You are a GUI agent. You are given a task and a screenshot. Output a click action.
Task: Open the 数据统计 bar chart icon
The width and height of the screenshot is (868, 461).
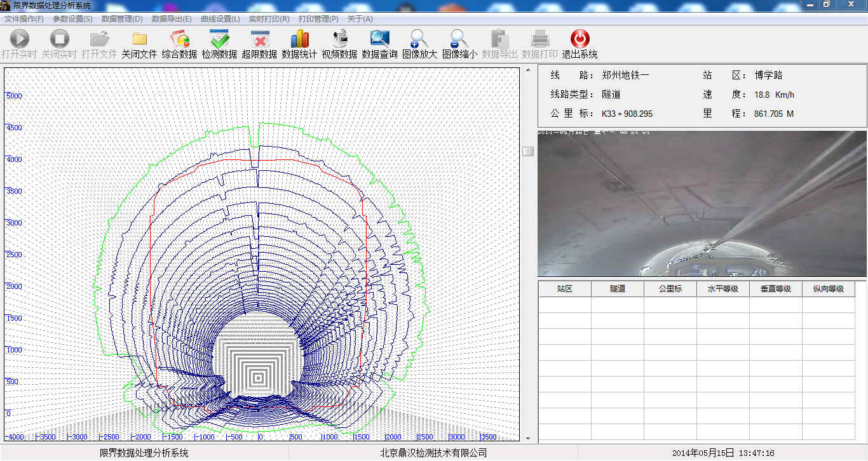coord(299,39)
